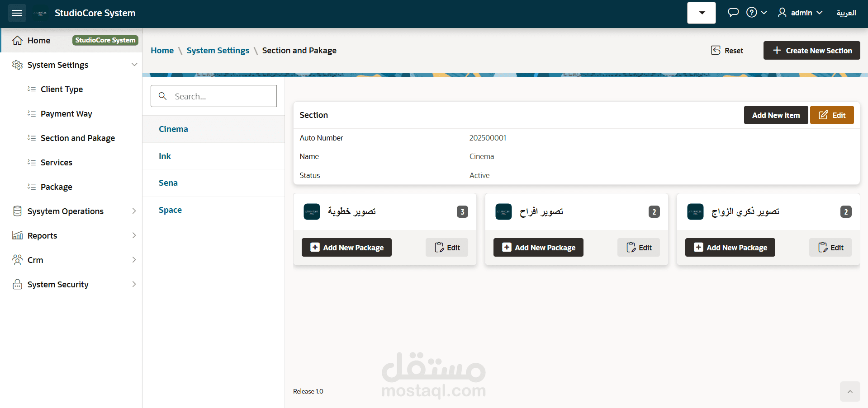Click Create New Section
The image size is (868, 408).
812,51
